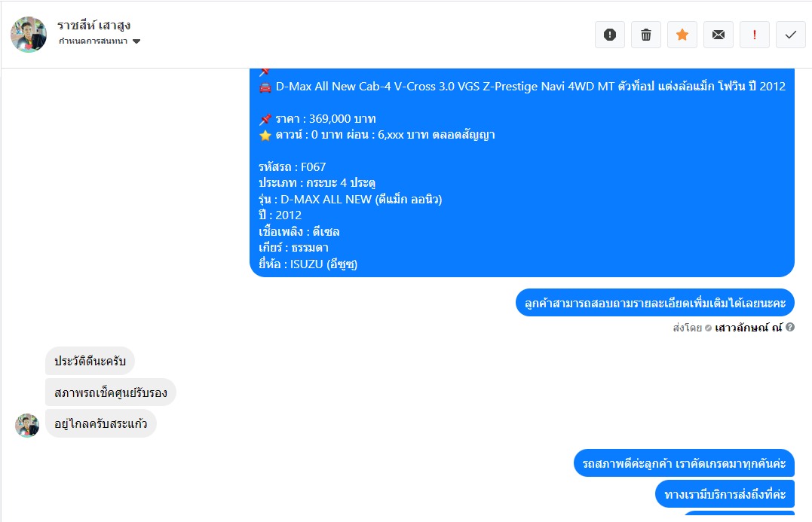Select the message สภาพรถเช็คศูนย์รับรอง
812x522 pixels.
[x=111, y=392]
